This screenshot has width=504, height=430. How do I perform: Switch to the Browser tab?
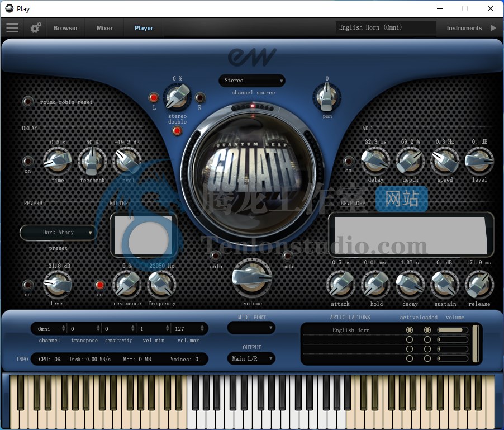pos(65,28)
